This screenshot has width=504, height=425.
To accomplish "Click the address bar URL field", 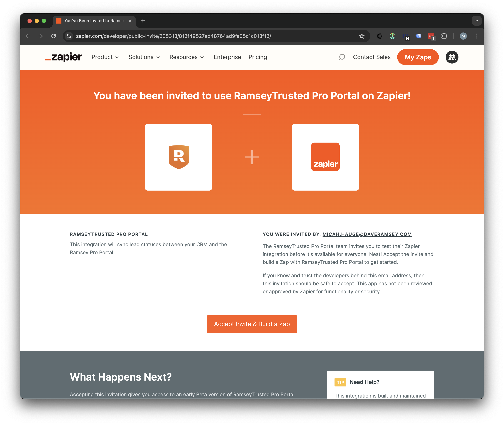I will (x=212, y=36).
